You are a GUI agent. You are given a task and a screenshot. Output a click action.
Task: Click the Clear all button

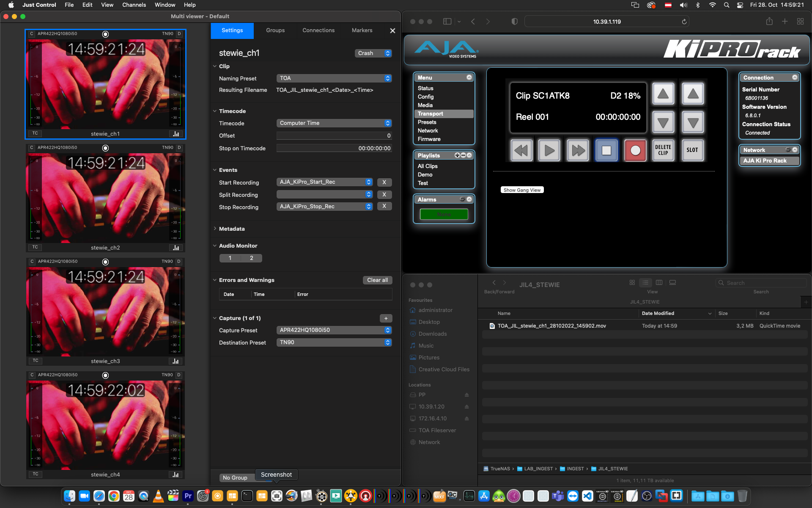click(x=377, y=280)
